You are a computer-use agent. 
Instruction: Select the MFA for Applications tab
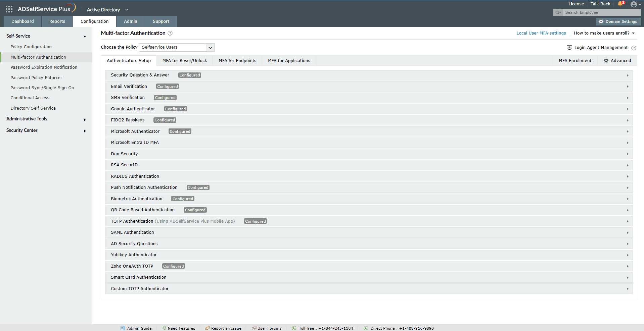click(x=289, y=61)
